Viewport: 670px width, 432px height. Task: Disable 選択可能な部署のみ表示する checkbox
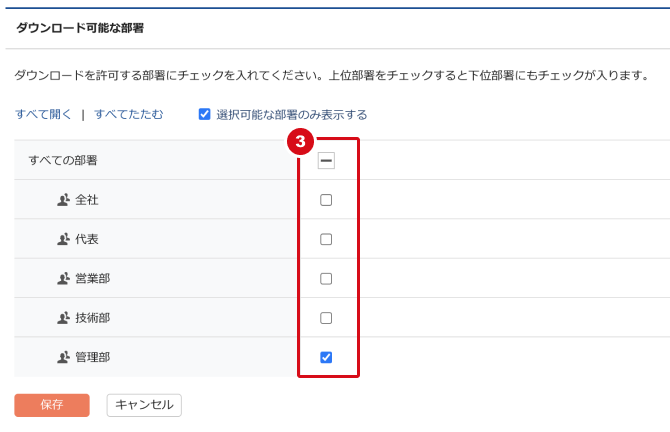click(205, 114)
